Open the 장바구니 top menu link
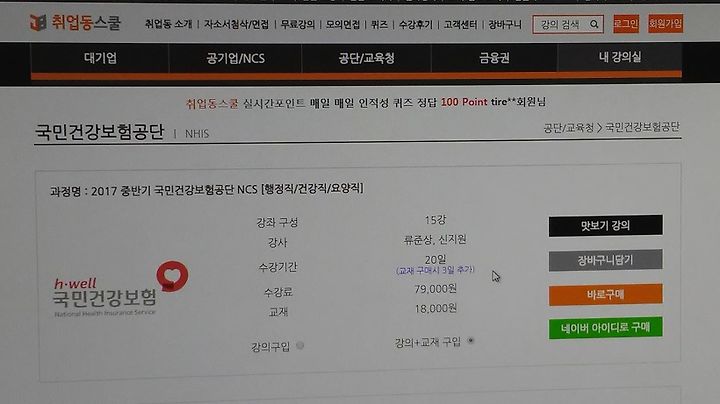The height and width of the screenshot is (404, 720). coord(505,24)
